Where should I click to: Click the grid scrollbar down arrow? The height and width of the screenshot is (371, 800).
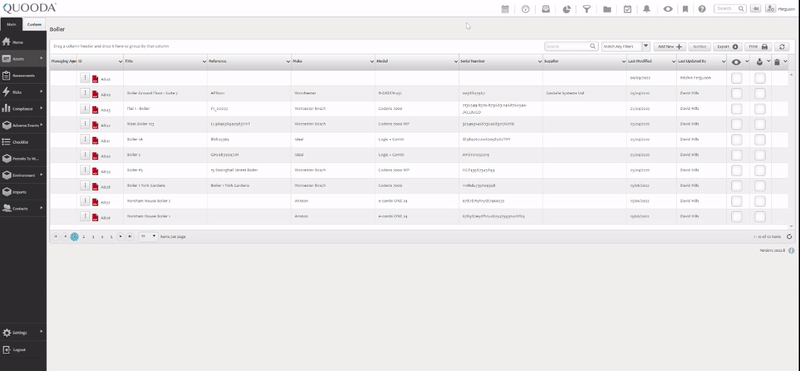tap(791, 226)
